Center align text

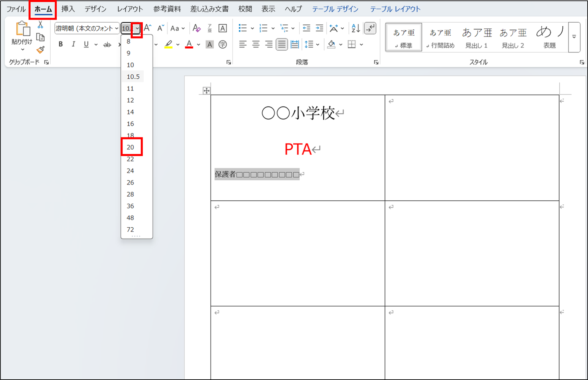pyautogui.click(x=256, y=44)
